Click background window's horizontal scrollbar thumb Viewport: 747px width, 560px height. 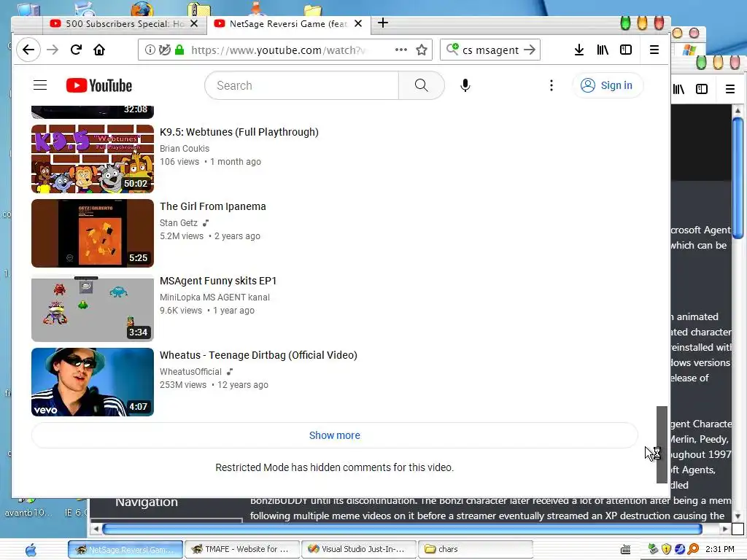(402, 529)
